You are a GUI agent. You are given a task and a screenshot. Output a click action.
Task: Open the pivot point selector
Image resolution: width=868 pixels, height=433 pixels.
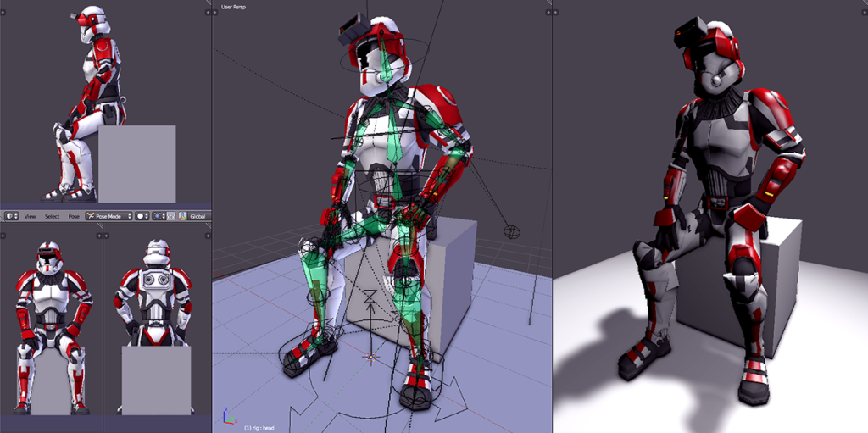pos(159,216)
